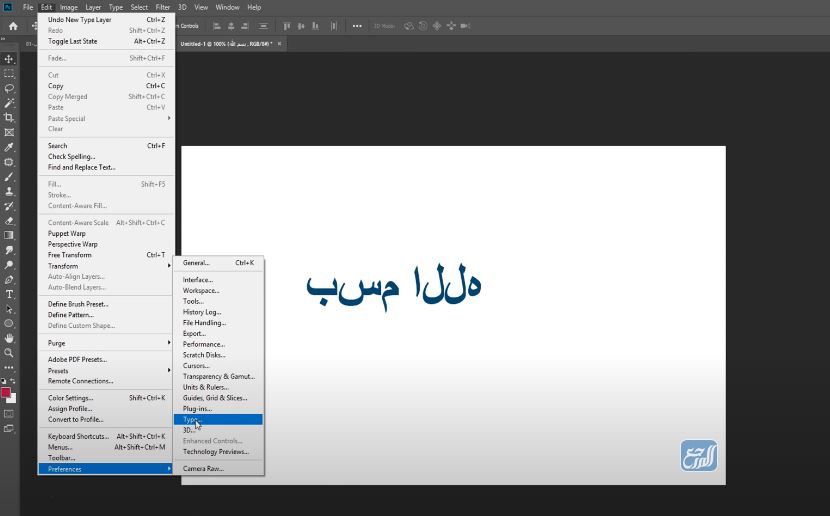Image resolution: width=830 pixels, height=516 pixels.
Task: Choose General... preferences
Action: 218,262
